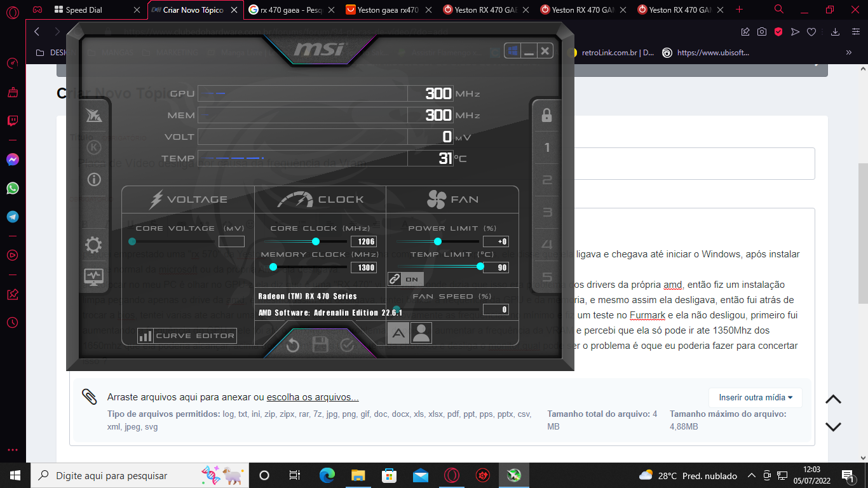Click the taskbar search box
The height and width of the screenshot is (488, 868).
(x=139, y=475)
